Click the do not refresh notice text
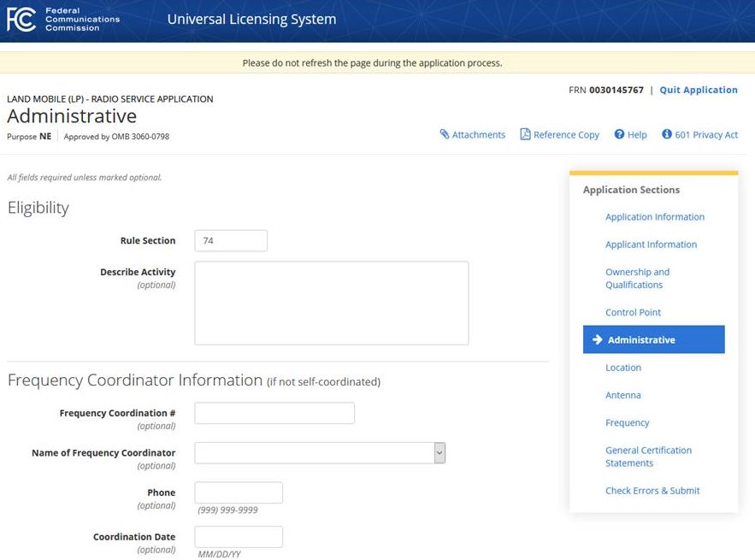This screenshot has width=755, height=560. (x=372, y=63)
